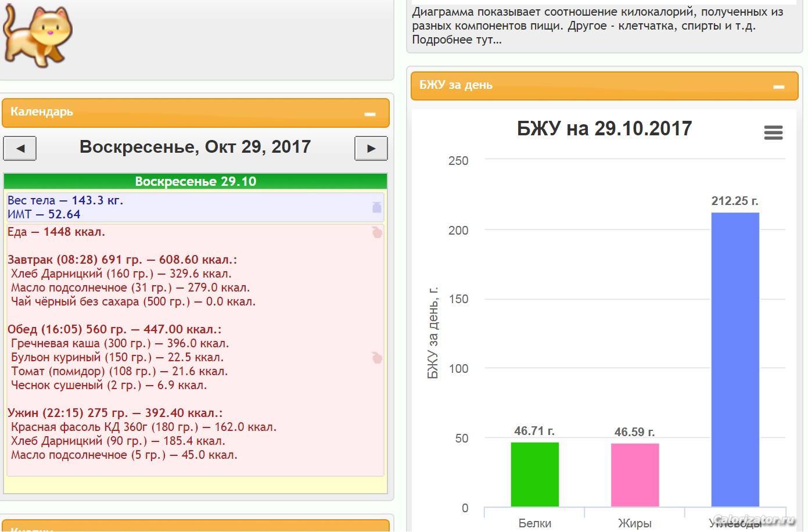Click the Жиры axis label
The image size is (808, 532).
coord(635,523)
